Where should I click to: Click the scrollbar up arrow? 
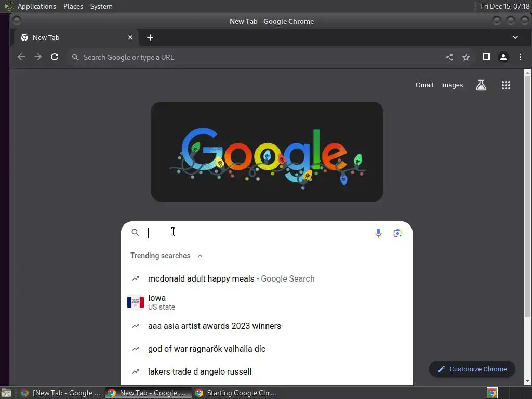click(x=527, y=73)
